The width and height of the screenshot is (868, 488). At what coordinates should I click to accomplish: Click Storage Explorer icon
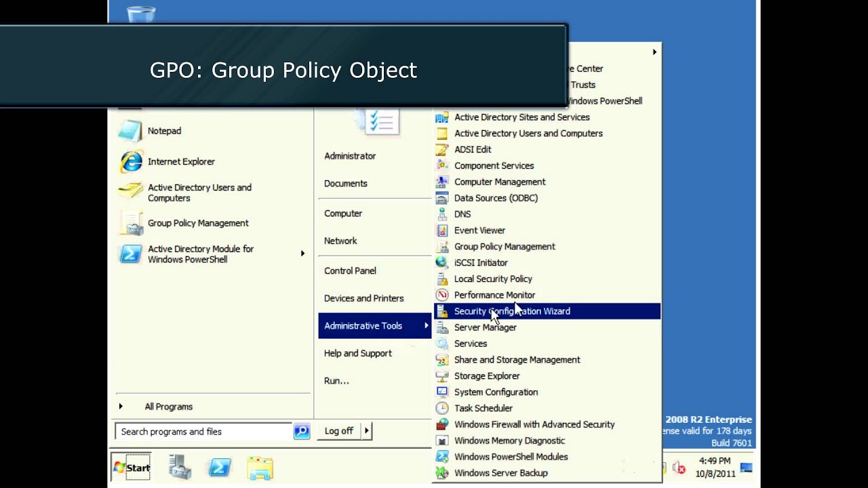pos(442,375)
